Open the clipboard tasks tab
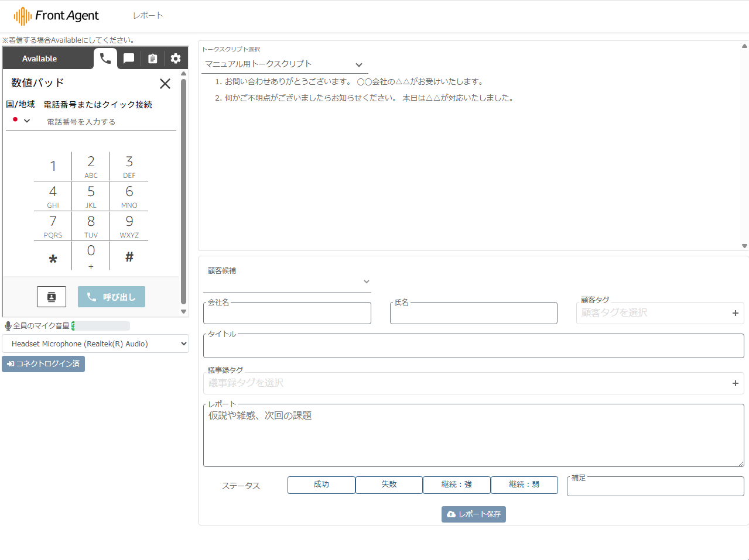The height and width of the screenshot is (560, 749). [x=152, y=59]
